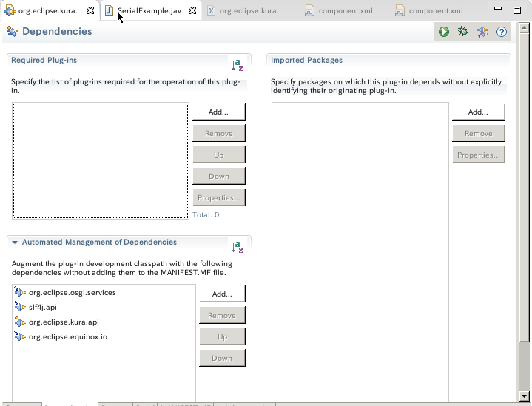The width and height of the screenshot is (532, 406).
Task: Click inside the empty Required Plug-ins list
Action: point(101,160)
